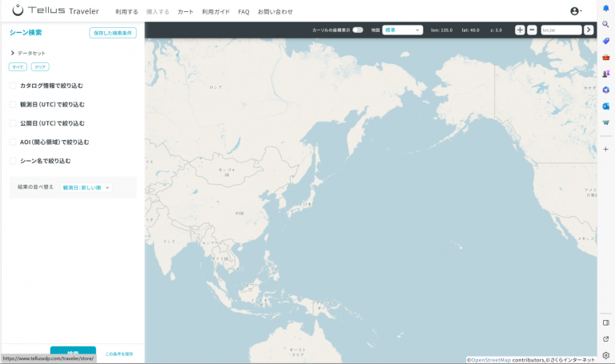This screenshot has height=364, width=615.
Task: Toggle the cursor coordinate display switch
Action: coord(358,30)
